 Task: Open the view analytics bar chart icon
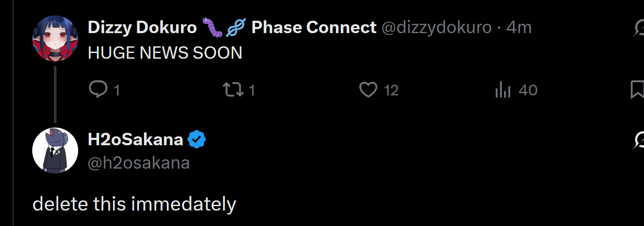(503, 90)
